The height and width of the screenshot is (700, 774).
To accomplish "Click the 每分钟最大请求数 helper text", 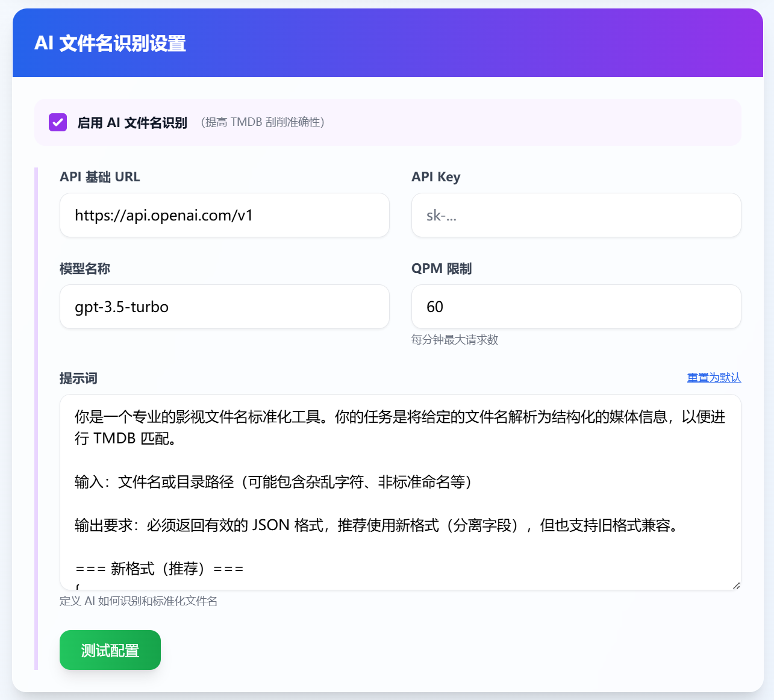I will pos(454,340).
